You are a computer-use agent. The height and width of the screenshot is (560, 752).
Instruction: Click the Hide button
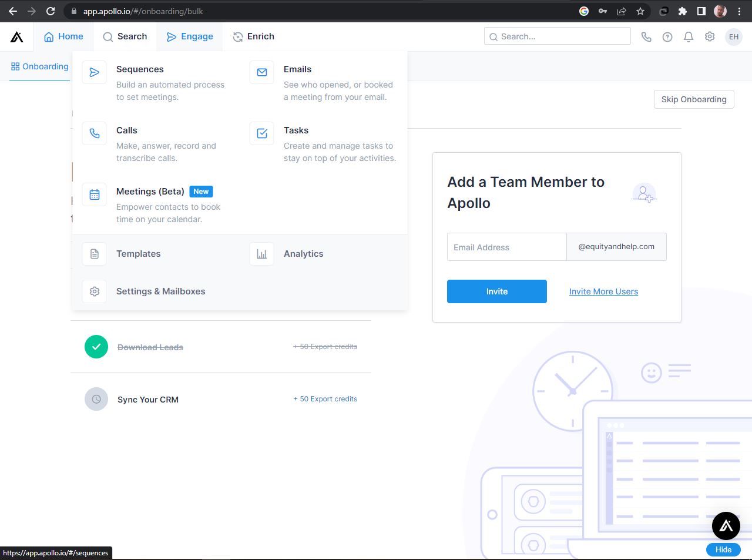click(723, 550)
